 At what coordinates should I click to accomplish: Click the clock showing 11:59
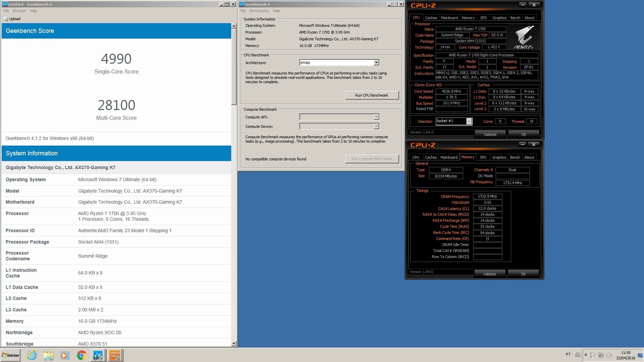626,353
